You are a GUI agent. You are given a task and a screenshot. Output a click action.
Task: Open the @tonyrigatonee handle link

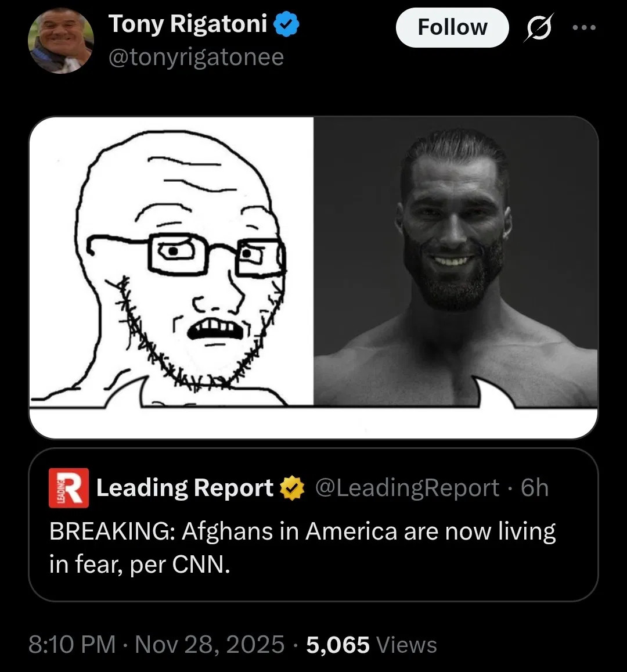pyautogui.click(x=196, y=57)
